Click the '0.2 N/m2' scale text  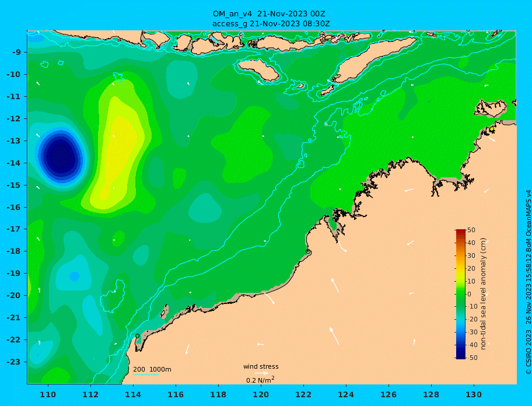260,380
